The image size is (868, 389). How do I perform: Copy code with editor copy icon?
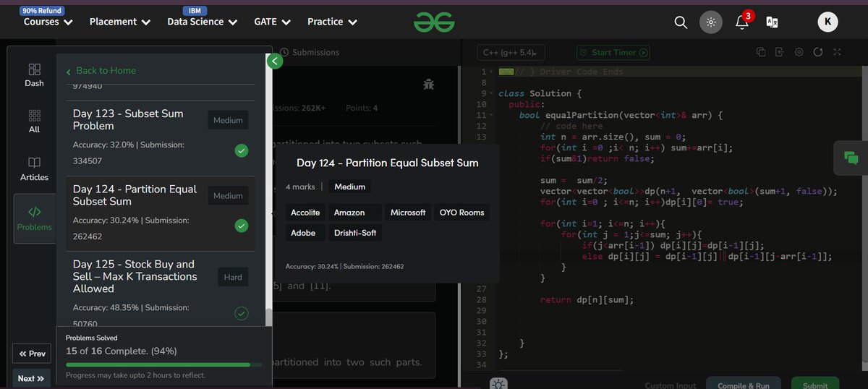coord(761,52)
